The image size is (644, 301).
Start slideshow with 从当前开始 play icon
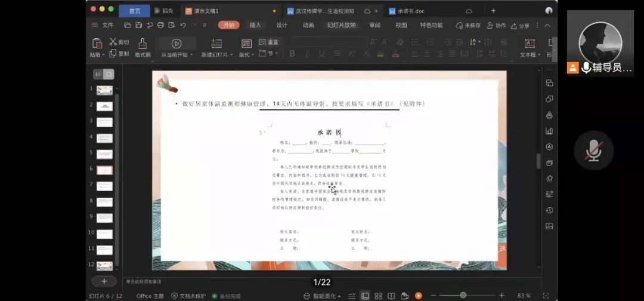177,44
